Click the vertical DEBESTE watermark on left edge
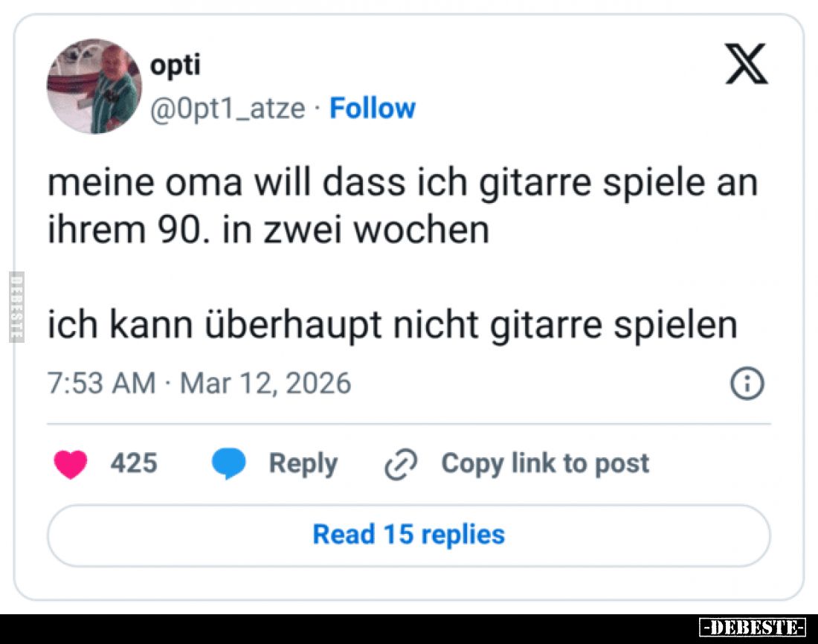 click(16, 306)
